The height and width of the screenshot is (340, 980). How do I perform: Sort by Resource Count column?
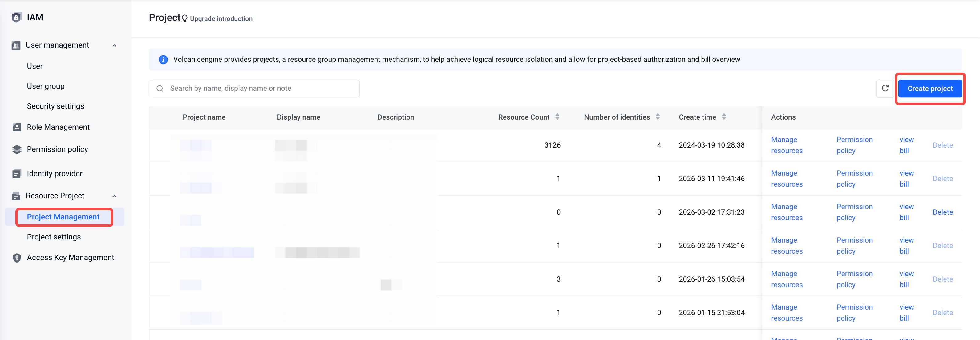(x=557, y=117)
